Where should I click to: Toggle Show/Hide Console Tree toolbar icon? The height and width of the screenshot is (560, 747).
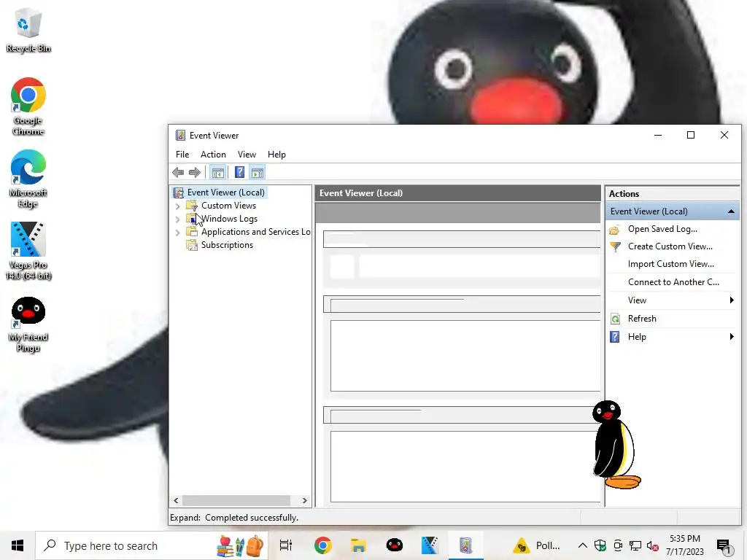217,172
